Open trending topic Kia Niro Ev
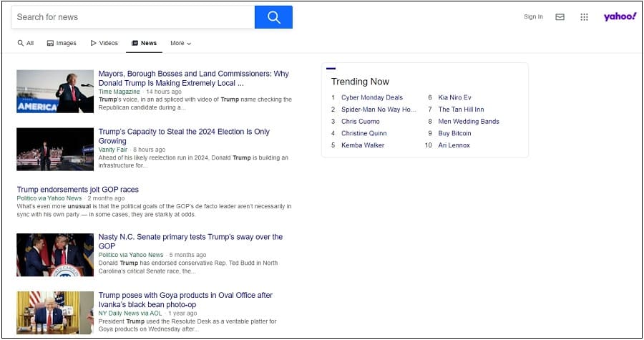The width and height of the screenshot is (644, 340). [454, 97]
